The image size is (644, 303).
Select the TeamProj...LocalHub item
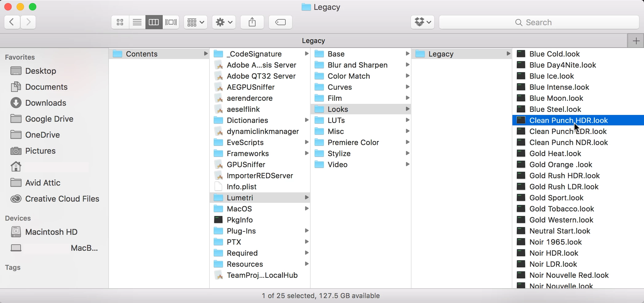point(260,275)
